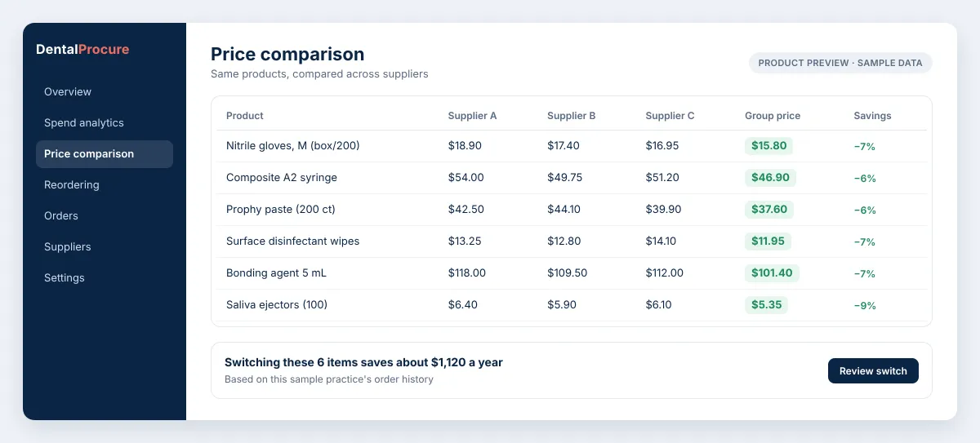This screenshot has height=443, width=980.
Task: Click Surface disinfectant wipes product name
Action: (292, 241)
